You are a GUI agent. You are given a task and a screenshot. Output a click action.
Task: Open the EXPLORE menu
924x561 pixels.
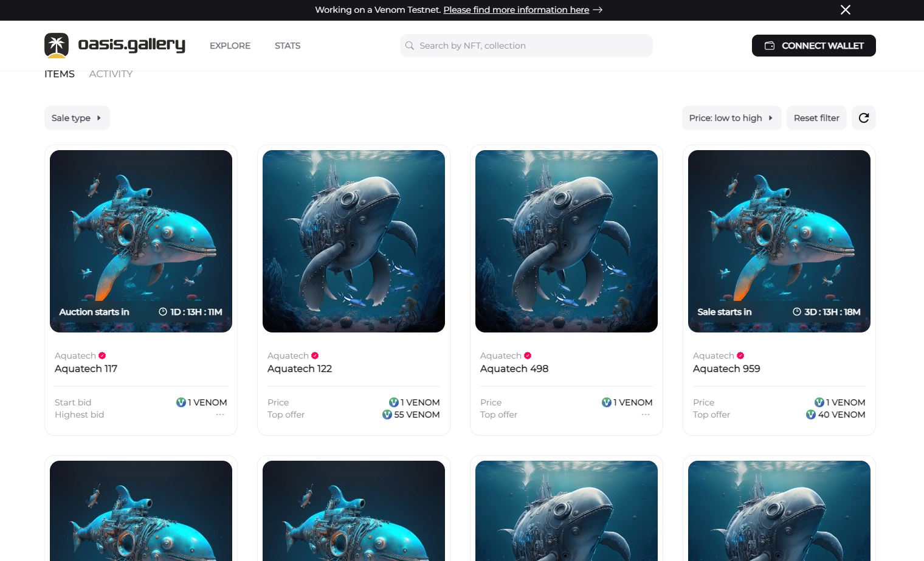pos(230,46)
